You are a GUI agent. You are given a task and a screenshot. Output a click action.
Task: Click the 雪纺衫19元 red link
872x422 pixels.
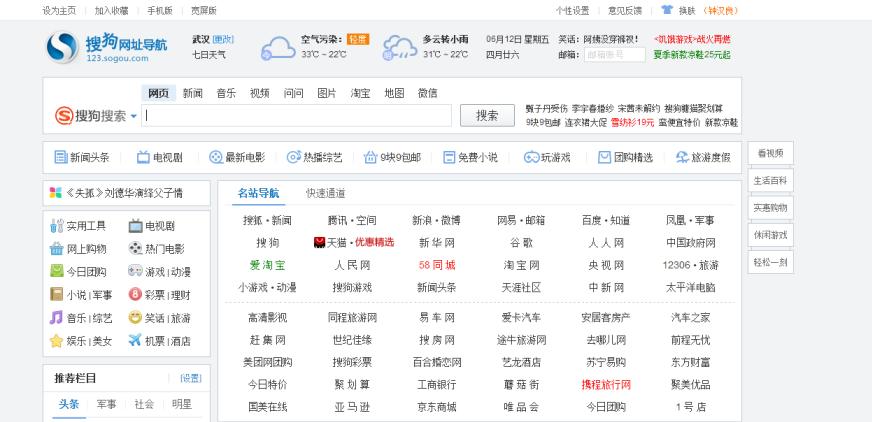coord(633,122)
